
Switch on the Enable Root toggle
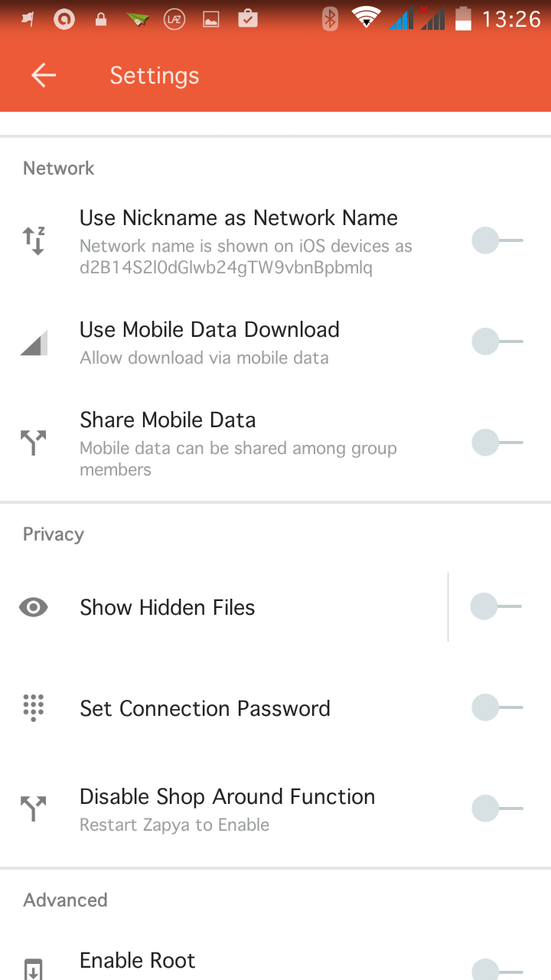point(497,970)
